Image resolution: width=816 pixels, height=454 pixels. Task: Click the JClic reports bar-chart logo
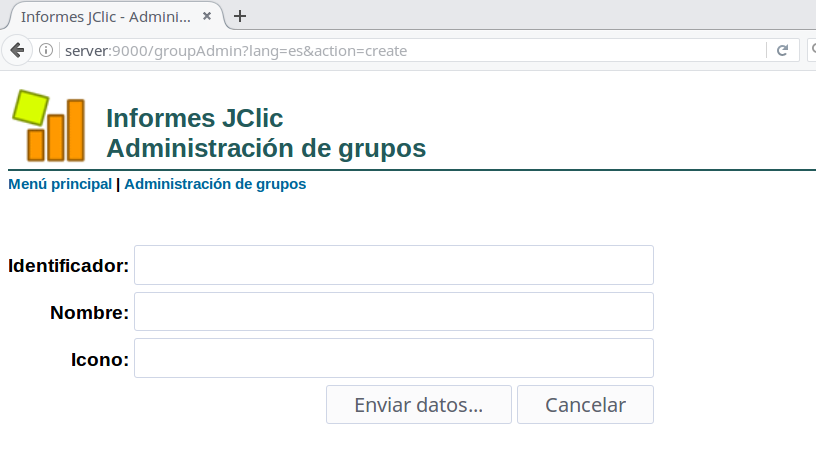[x=47, y=126]
